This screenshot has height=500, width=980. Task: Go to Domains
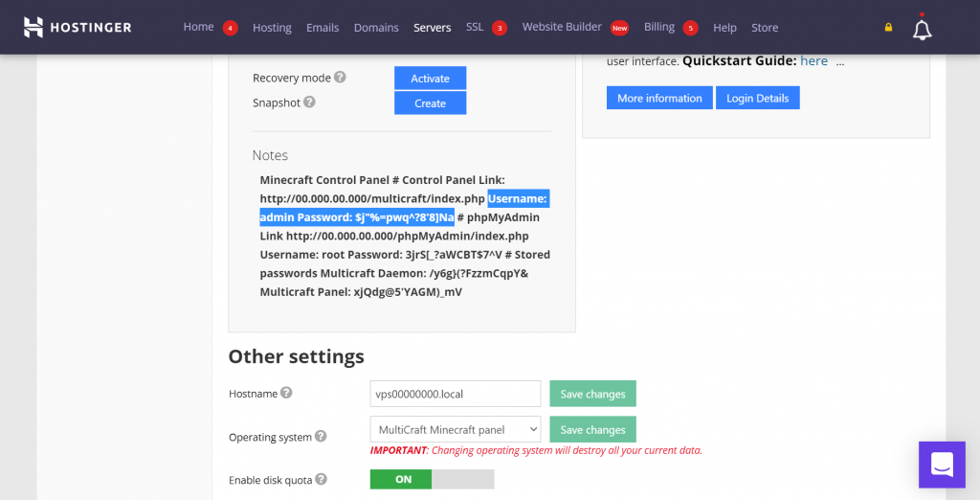click(376, 28)
